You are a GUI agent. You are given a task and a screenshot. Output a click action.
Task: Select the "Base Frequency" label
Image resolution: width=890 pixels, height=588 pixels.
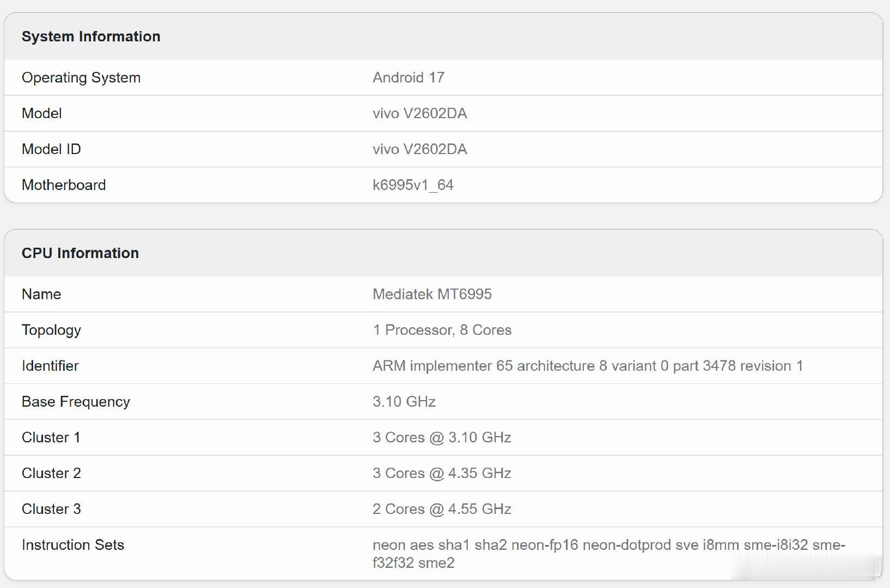click(x=76, y=402)
